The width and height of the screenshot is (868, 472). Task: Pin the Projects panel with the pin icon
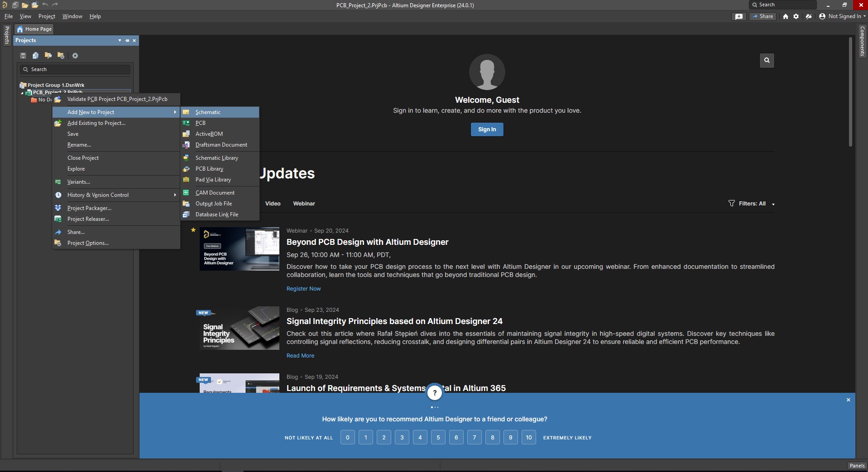tap(127, 40)
